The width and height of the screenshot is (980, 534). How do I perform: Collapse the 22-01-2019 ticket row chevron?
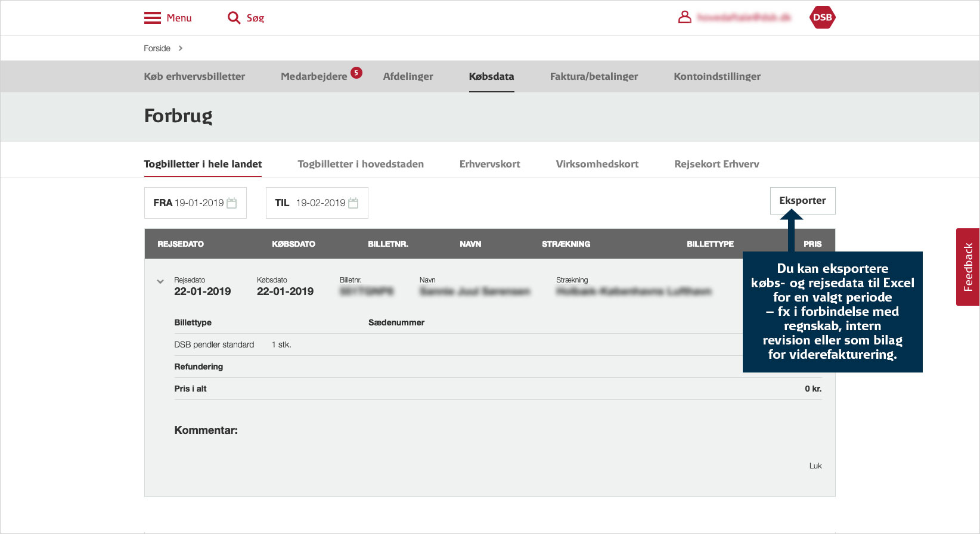pyautogui.click(x=160, y=281)
